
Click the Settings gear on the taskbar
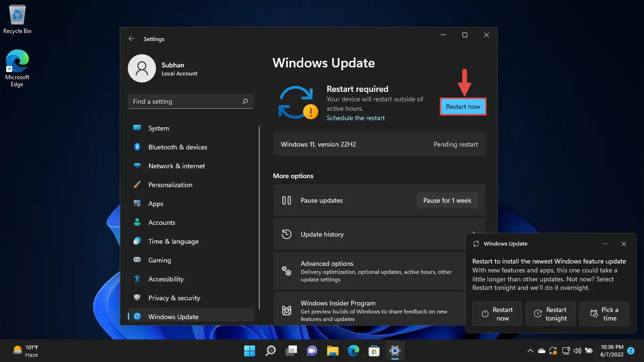pos(395,351)
